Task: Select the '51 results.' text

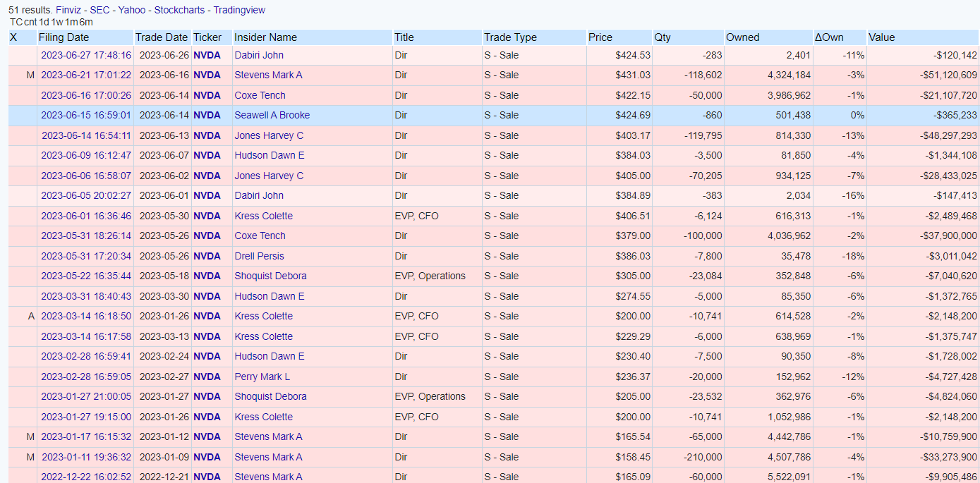Action: (x=30, y=11)
